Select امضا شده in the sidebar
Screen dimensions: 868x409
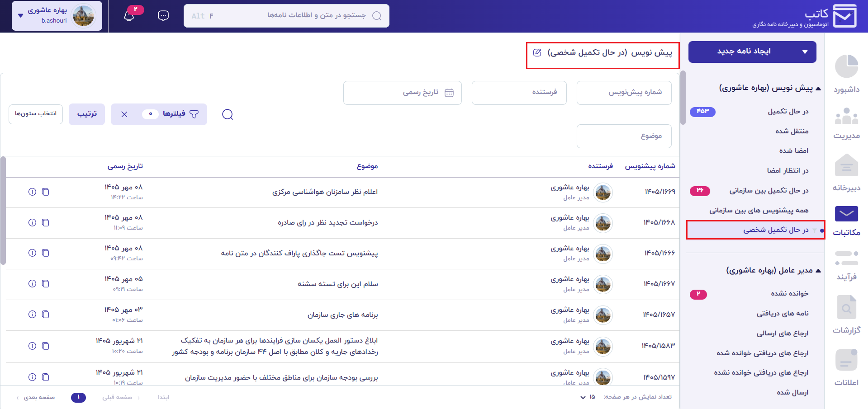point(794,151)
